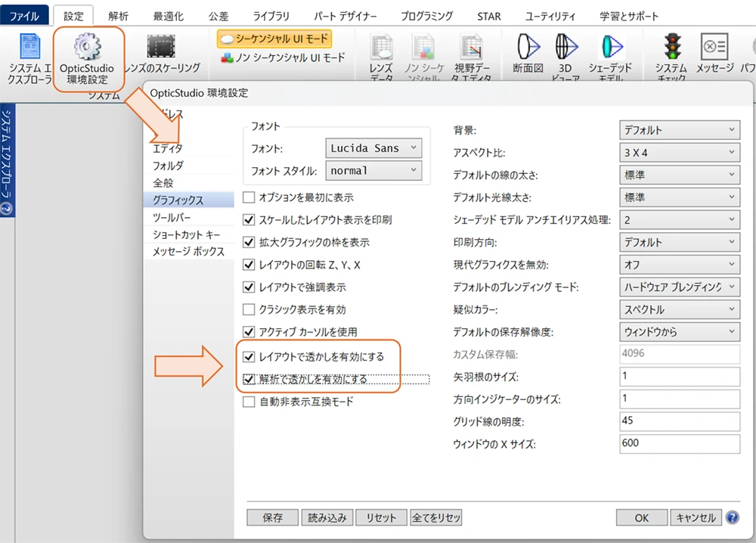756x543 pixels.
Task: Open the デフォルト光線太さ dropdown
Action: pyautogui.click(x=680, y=197)
